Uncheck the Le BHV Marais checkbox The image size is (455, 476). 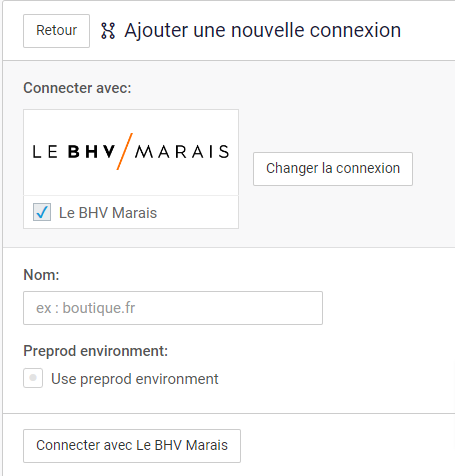(x=42, y=212)
